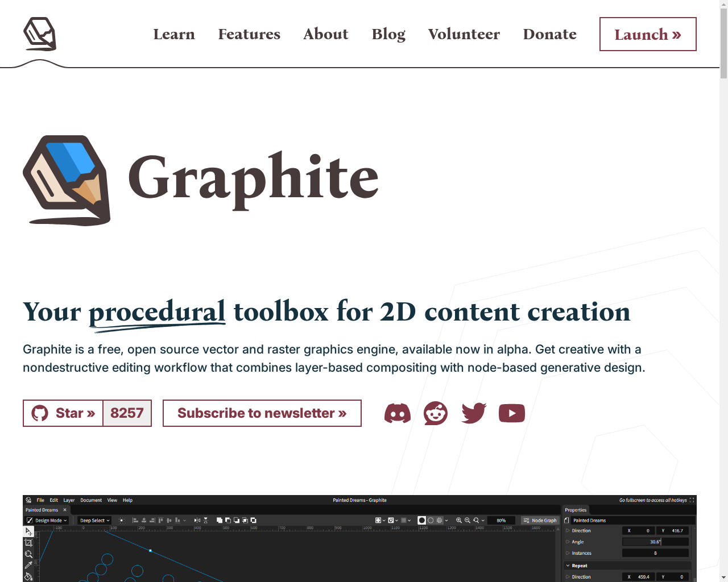Viewport: 728px width, 582px height.
Task: Open the view mode options dropdown arrow
Action: 446,520
